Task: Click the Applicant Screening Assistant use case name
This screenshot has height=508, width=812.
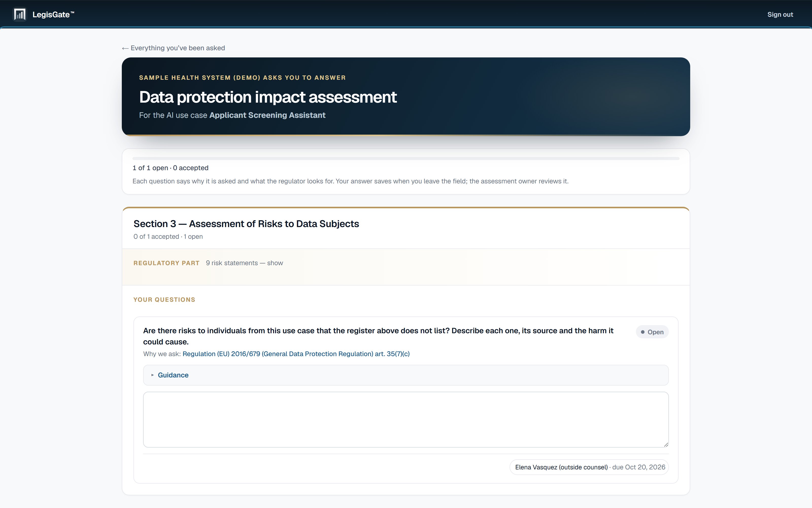Action: tap(267, 115)
